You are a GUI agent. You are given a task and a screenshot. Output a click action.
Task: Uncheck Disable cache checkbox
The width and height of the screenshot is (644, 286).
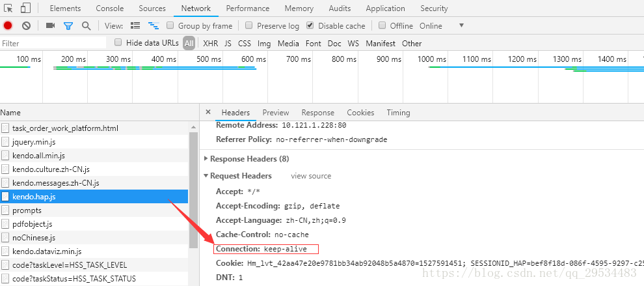310,25
